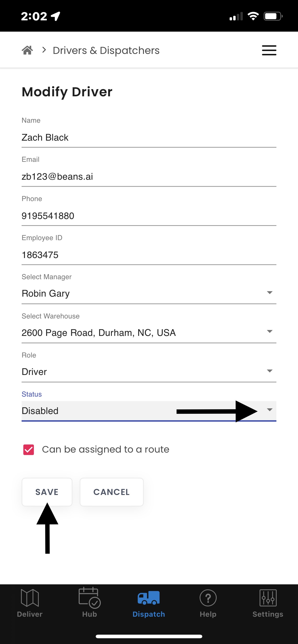Open the Deliver map tab
Image resolution: width=298 pixels, height=644 pixels.
pyautogui.click(x=30, y=603)
